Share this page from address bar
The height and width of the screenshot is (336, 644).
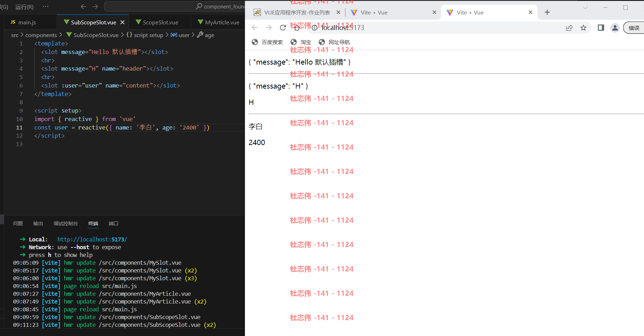569,28
